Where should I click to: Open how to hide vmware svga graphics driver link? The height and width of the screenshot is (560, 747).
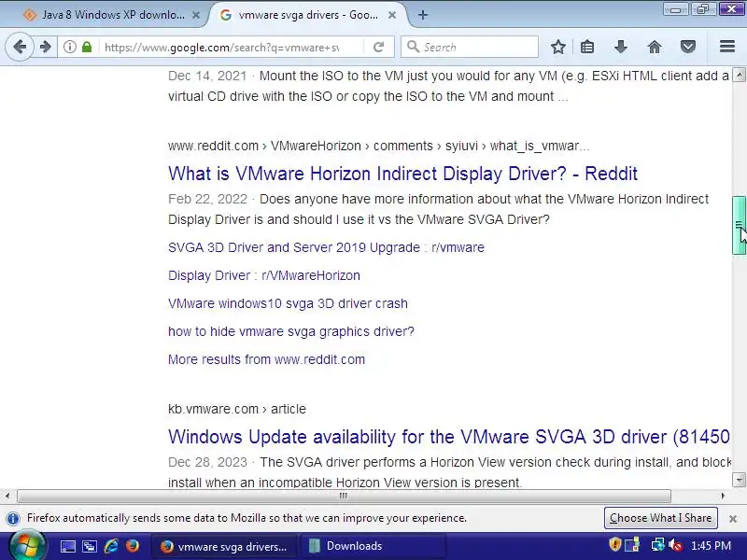[x=291, y=331]
